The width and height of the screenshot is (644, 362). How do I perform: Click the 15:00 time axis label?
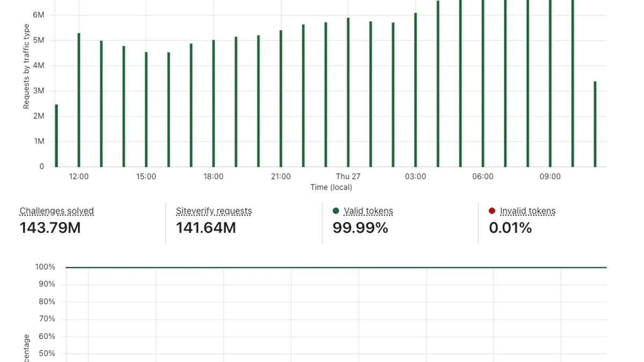pos(146,176)
